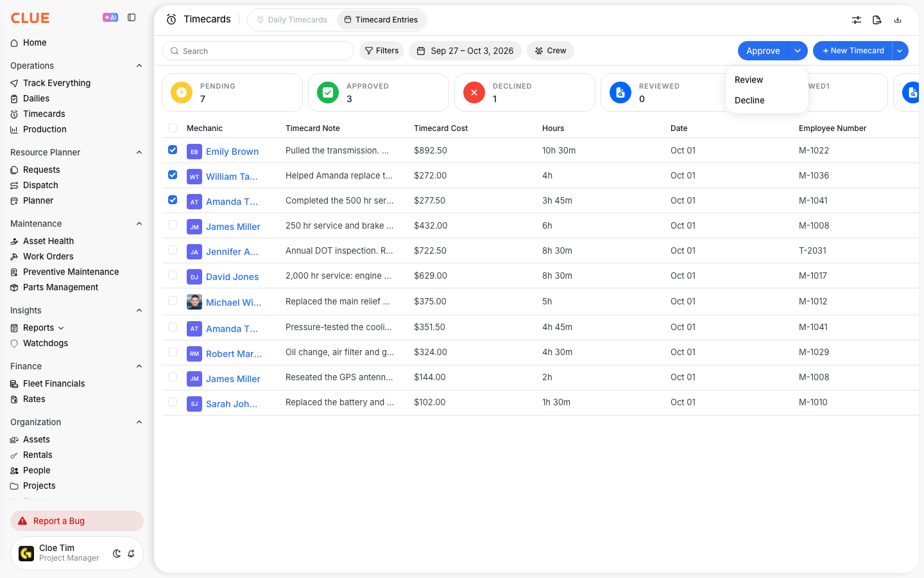Uncheck William Ta... row checkbox
This screenshot has width=924, height=578.
[x=173, y=175]
